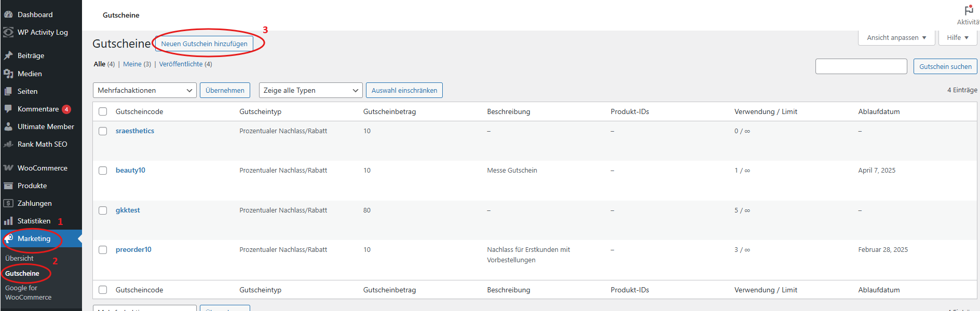This screenshot has height=311, width=980.
Task: Click Neuen Gutschein hinzufügen button
Action: 204,44
